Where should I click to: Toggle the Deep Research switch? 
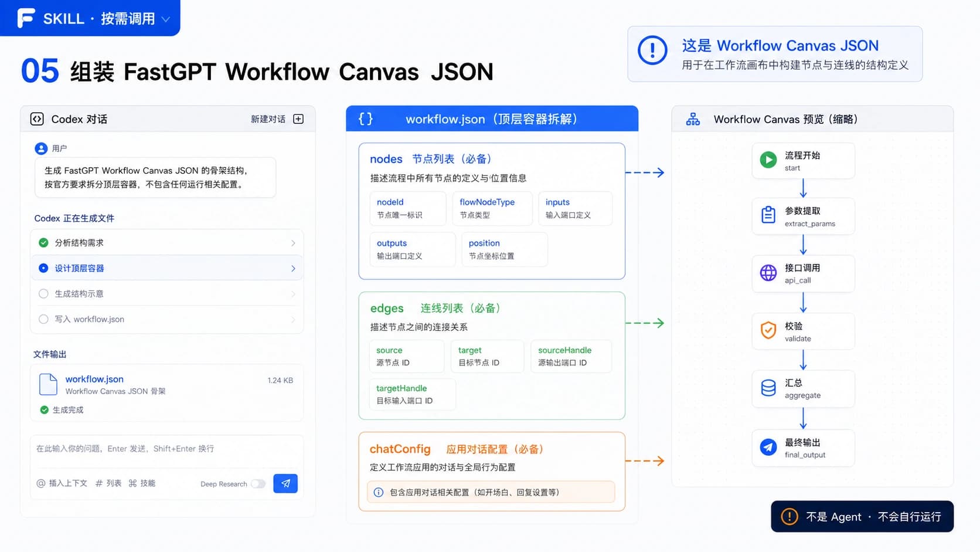pyautogui.click(x=258, y=484)
